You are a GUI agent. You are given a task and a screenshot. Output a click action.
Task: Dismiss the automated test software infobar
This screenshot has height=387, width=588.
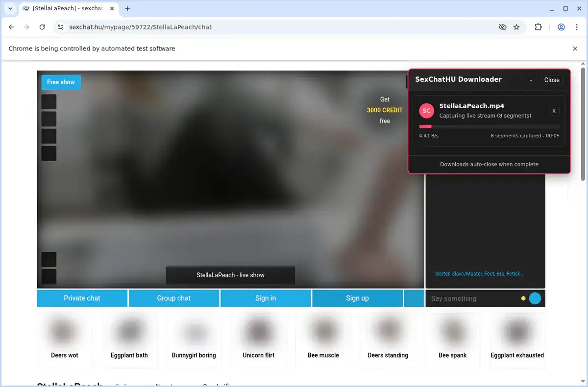pos(575,48)
